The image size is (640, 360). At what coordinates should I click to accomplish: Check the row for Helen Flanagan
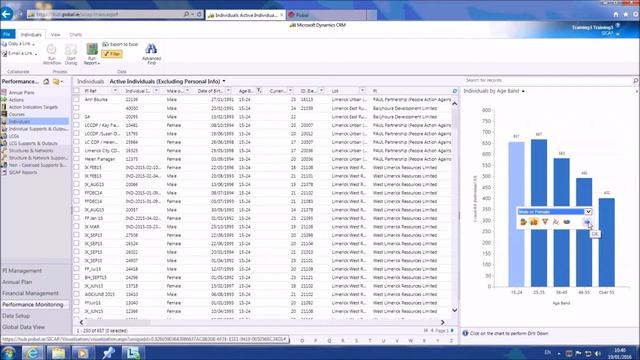77,159
